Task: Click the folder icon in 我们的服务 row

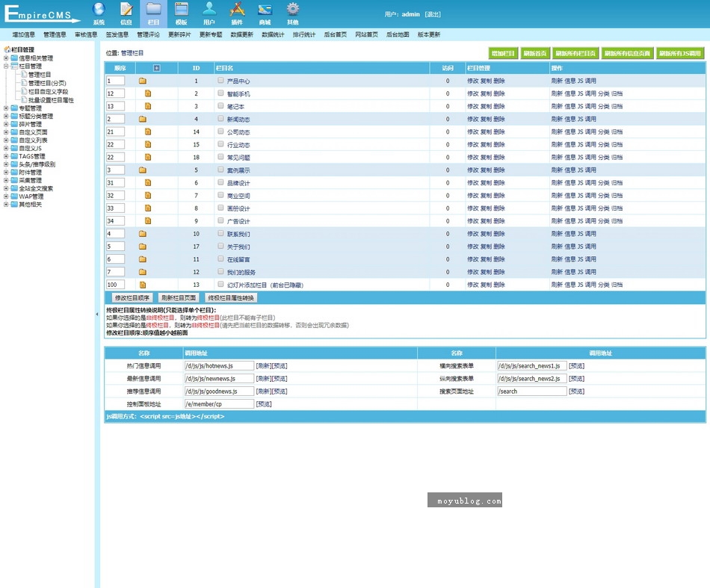Action: click(x=143, y=272)
